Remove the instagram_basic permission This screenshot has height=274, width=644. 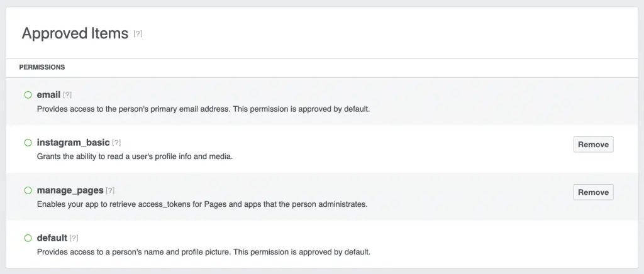tap(593, 145)
